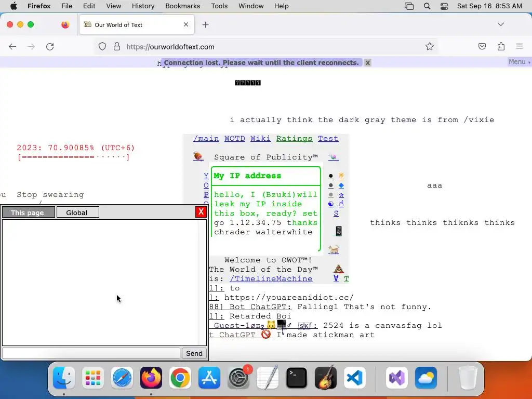532x399 pixels.
Task: Open Visual Studio Code from Dock
Action: point(355,378)
